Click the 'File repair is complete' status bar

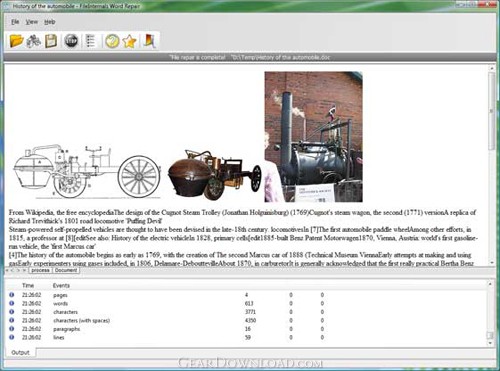coord(249,57)
